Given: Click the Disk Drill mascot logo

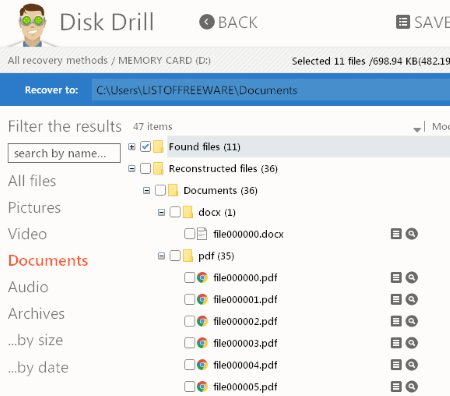Looking at the screenshot, I should (32, 25).
